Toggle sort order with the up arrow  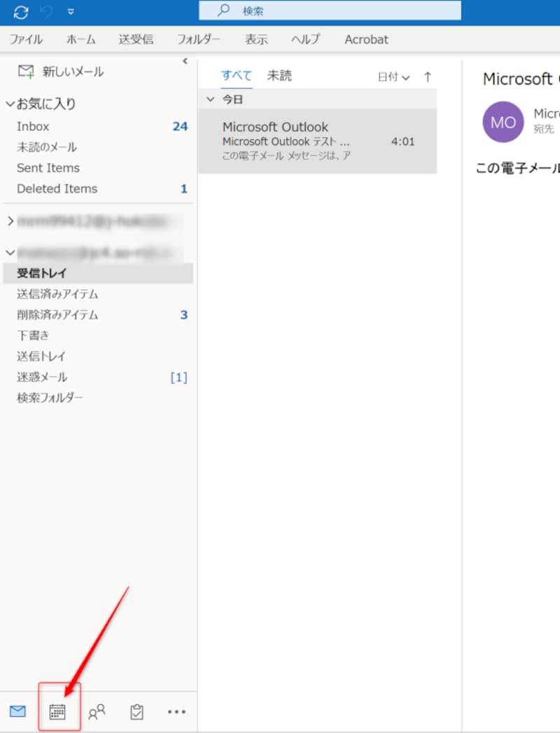428,77
